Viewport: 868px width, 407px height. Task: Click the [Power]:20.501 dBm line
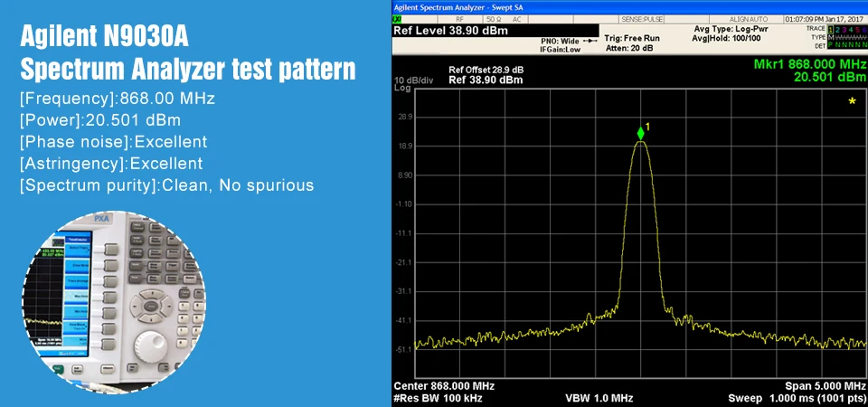[100, 120]
